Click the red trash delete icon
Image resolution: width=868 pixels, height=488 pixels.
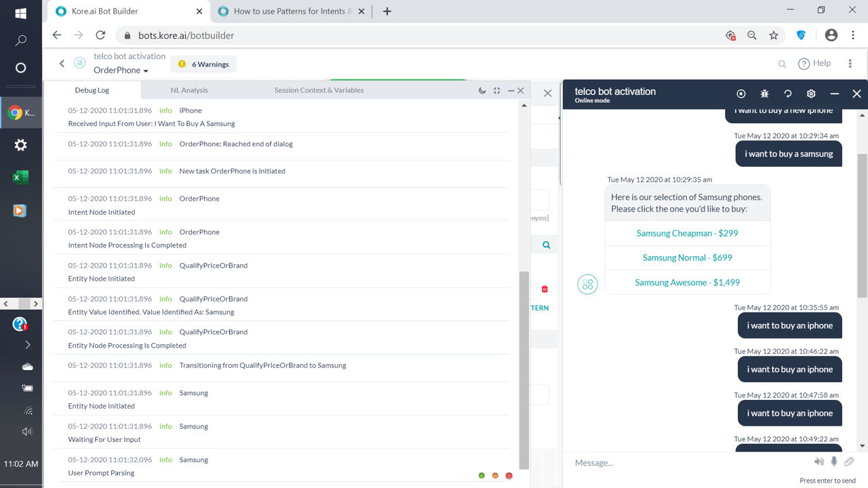[x=545, y=289]
